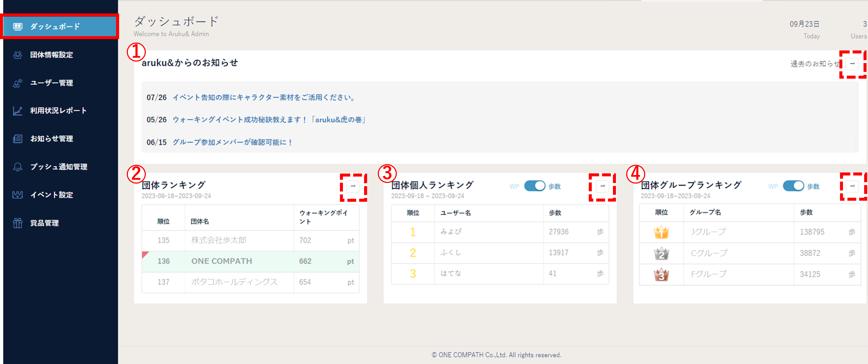Collapse the aruku&からのお知らせ panel
Image resolution: width=868 pixels, height=364 pixels.
click(x=852, y=64)
